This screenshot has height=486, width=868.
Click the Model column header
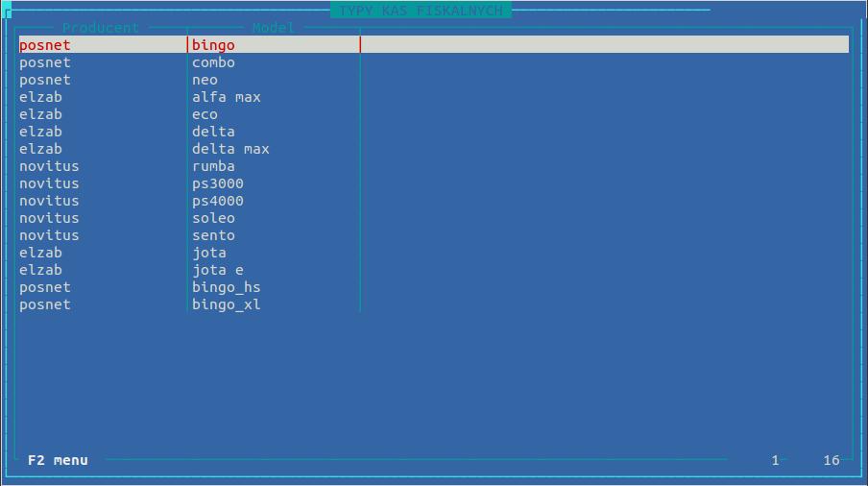pos(274,28)
